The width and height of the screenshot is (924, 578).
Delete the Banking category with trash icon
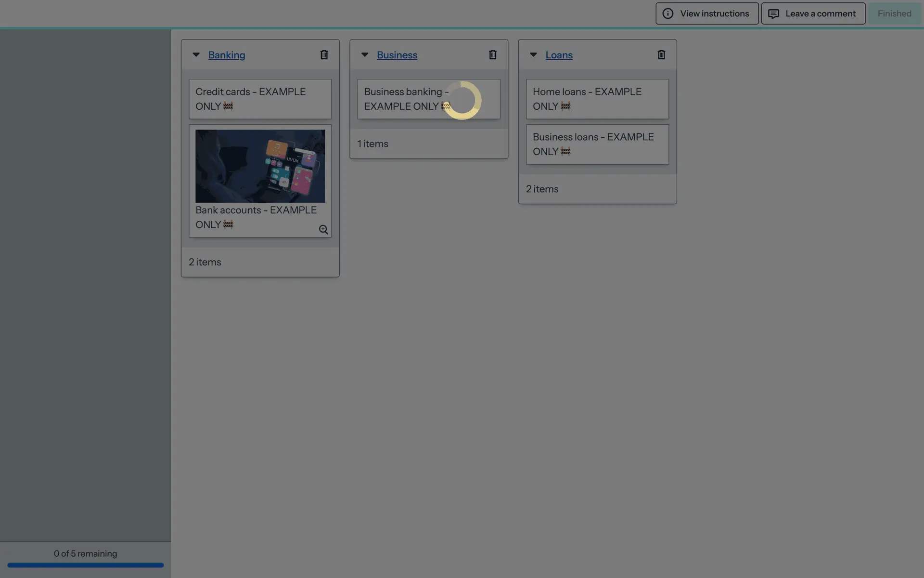324,55
